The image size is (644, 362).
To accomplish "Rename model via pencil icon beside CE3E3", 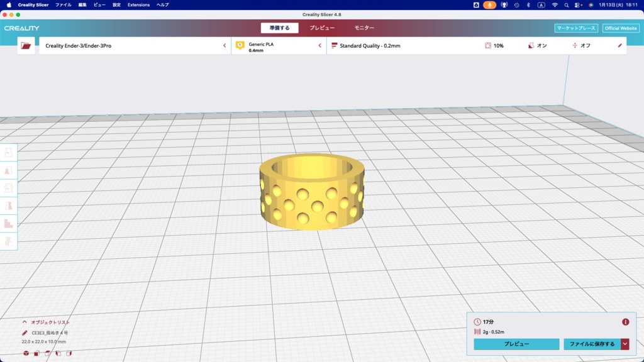I will [x=25, y=333].
